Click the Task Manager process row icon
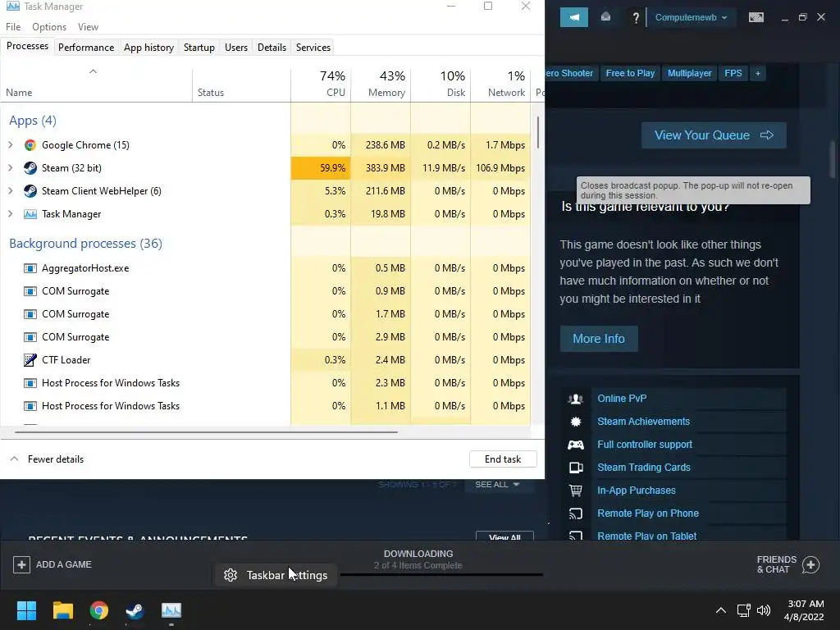Viewport: 840px width, 630px height. point(30,214)
